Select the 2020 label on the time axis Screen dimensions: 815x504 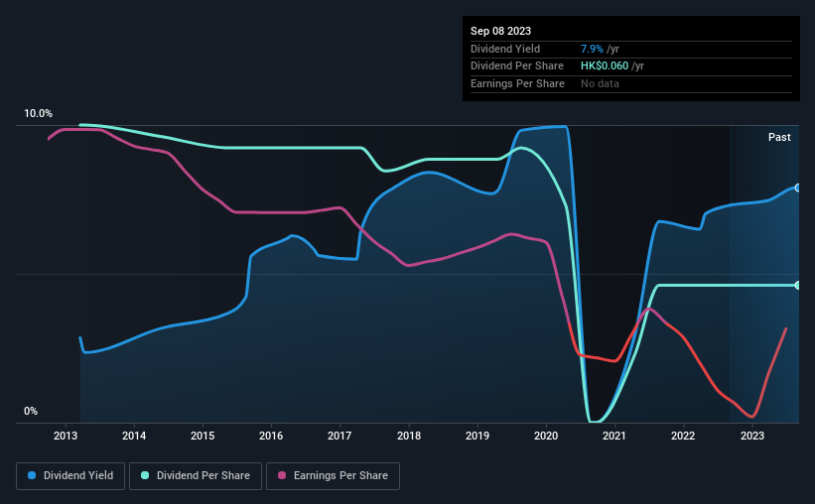(x=546, y=436)
